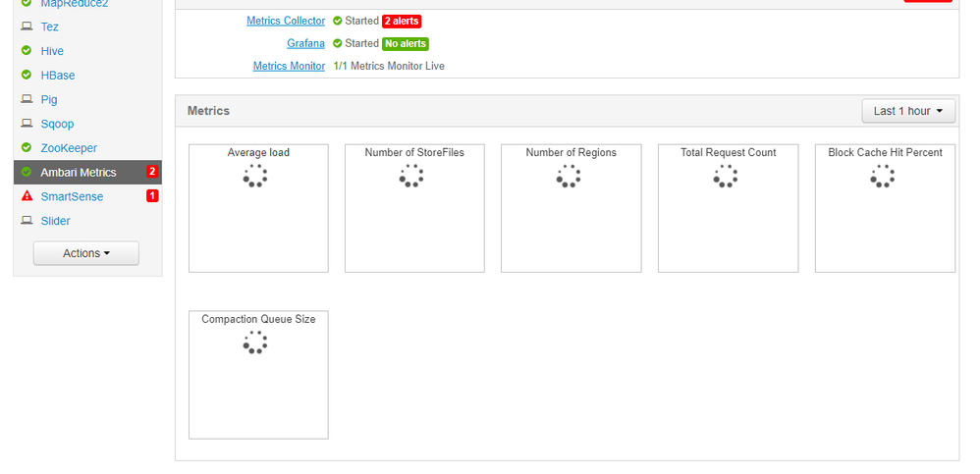Click the red 2 alerts badge
The width and height of the screenshot is (980, 474).
click(x=402, y=21)
